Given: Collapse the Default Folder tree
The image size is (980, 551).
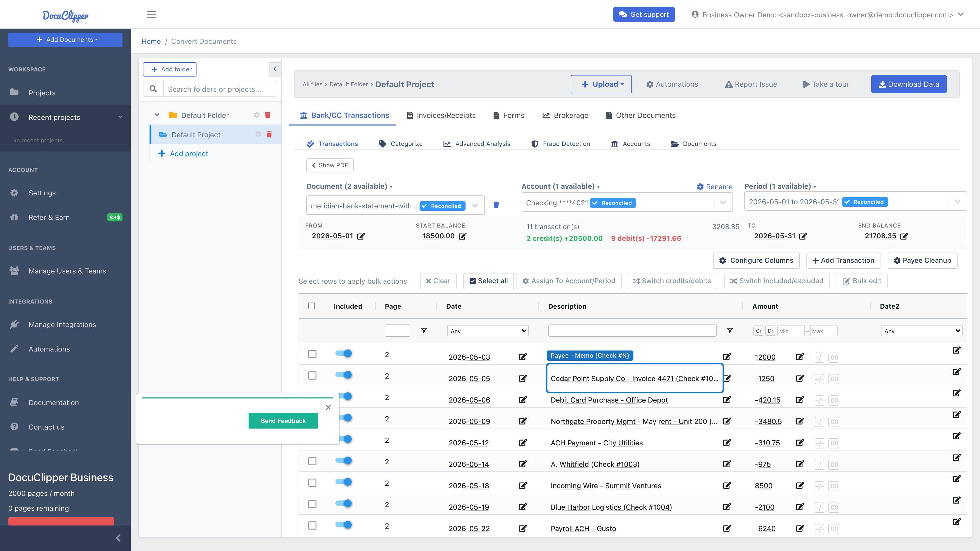Looking at the screenshot, I should click(157, 115).
